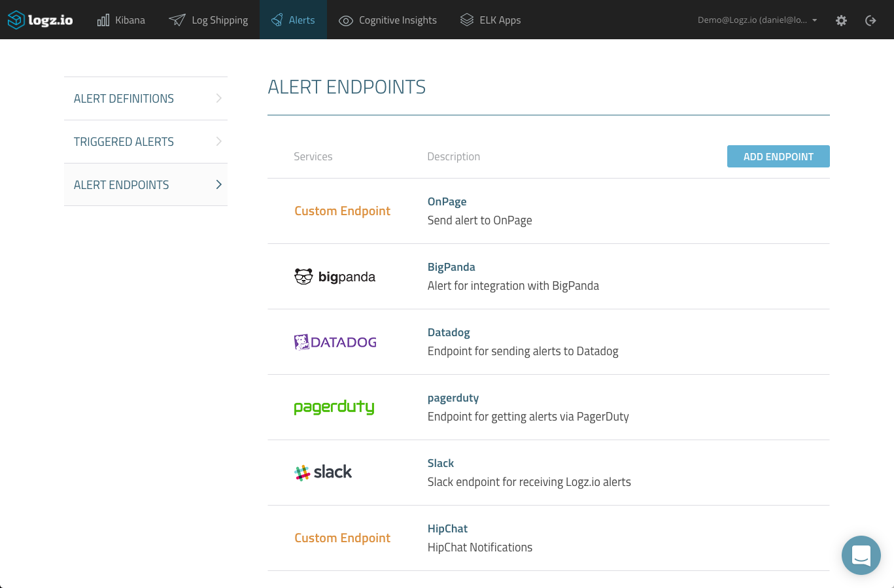Click Custom Endpoint label for OnPage

point(342,211)
